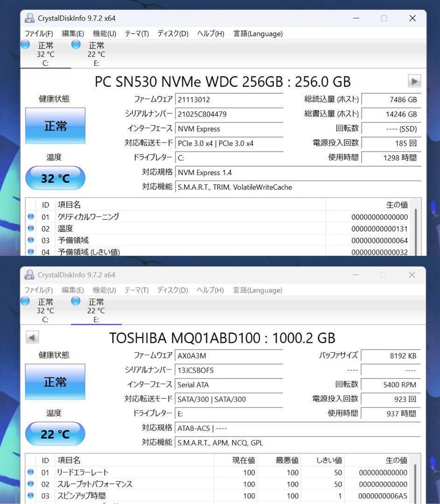440x504 pixels.
Task: Open the テーマ(T) menu
Action: (x=137, y=34)
